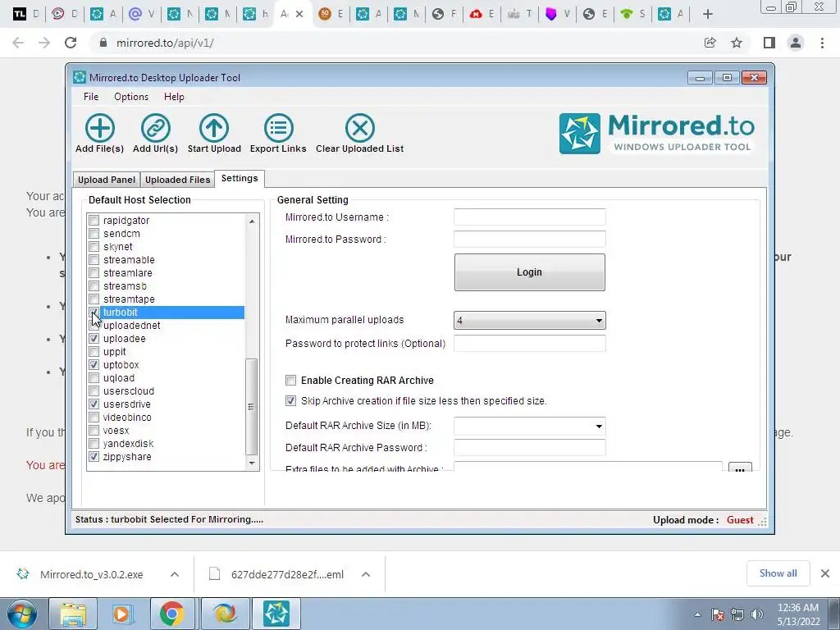Show hidden system tray icons

point(697,614)
